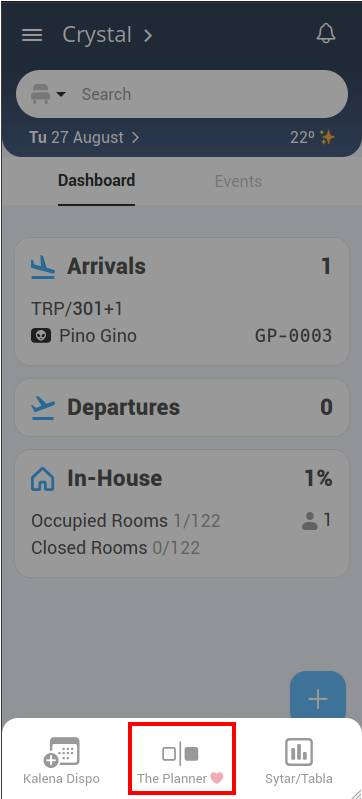Image resolution: width=362 pixels, height=799 pixels.
Task: Click the weather 22° indicator
Action: point(312,138)
